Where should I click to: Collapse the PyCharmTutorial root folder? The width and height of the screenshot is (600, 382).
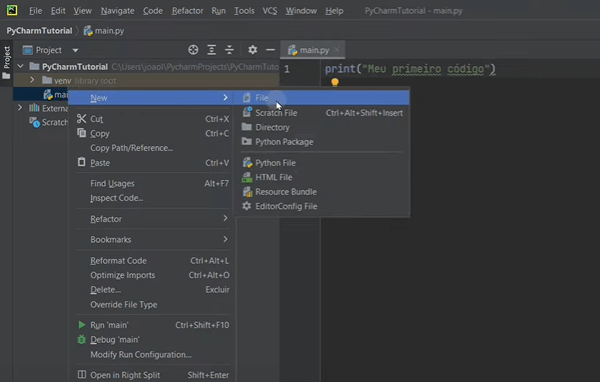(20, 66)
